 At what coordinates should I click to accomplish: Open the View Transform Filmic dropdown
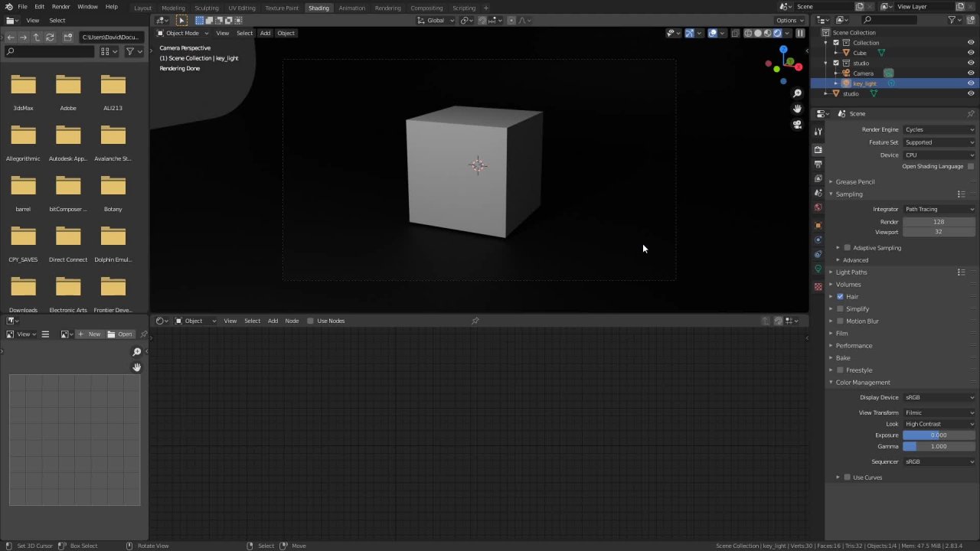pos(939,412)
